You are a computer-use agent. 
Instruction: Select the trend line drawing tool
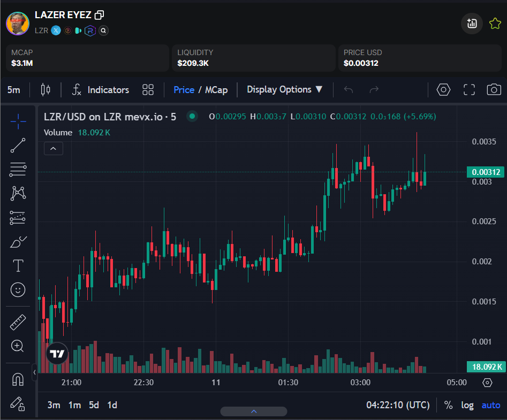point(18,146)
